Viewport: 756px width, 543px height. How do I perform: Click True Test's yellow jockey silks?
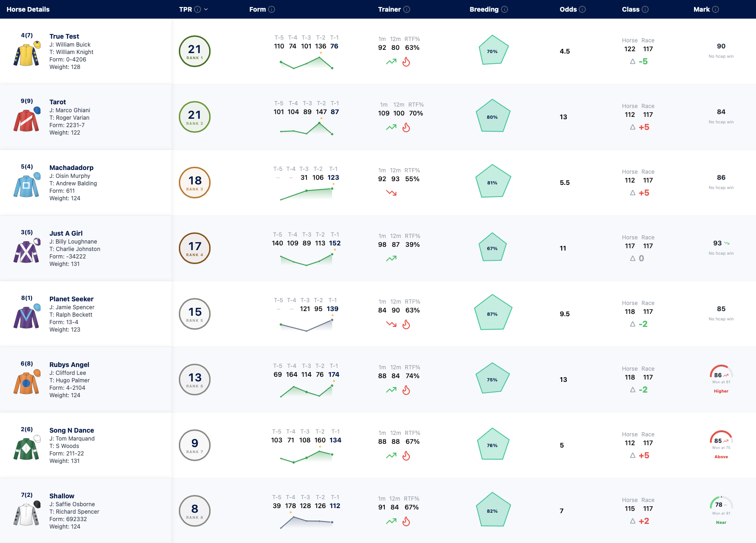[x=27, y=54]
